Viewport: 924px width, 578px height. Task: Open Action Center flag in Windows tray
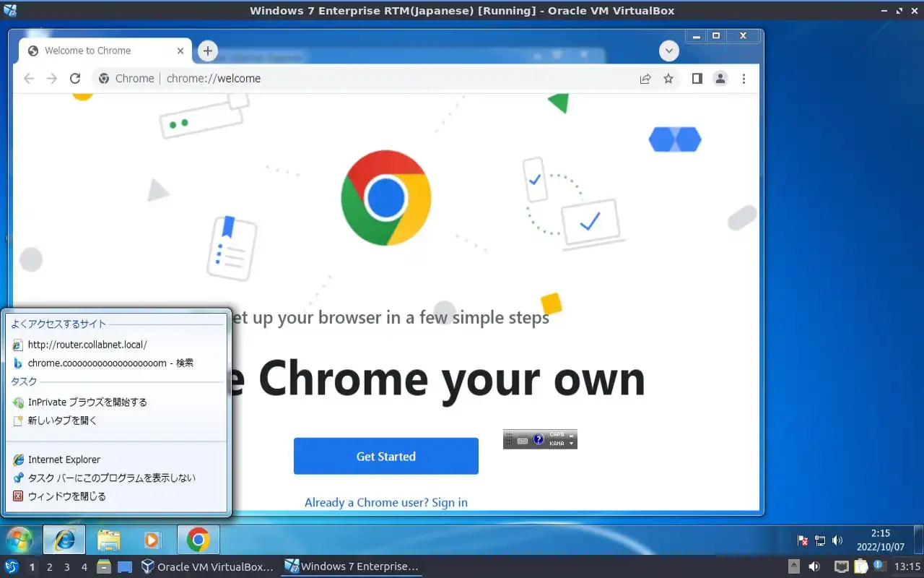(x=802, y=540)
